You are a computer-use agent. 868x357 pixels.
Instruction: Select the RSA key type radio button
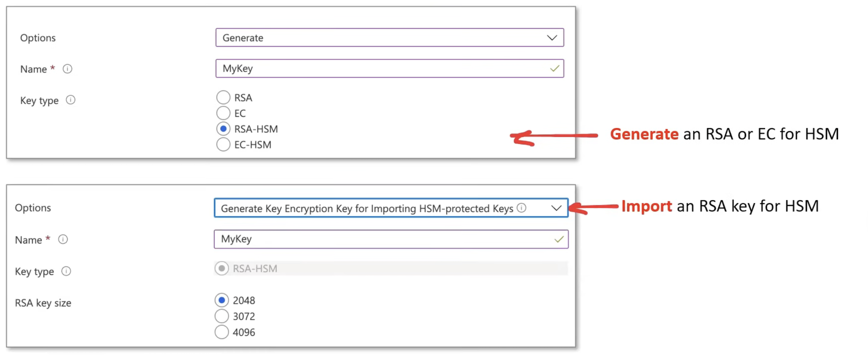223,97
